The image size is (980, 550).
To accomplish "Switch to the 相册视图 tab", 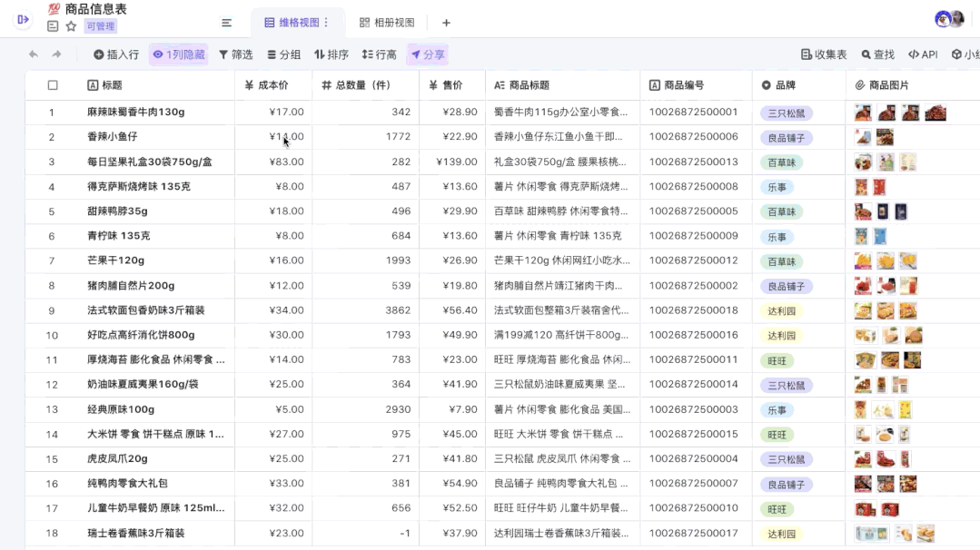I will 387,23.
